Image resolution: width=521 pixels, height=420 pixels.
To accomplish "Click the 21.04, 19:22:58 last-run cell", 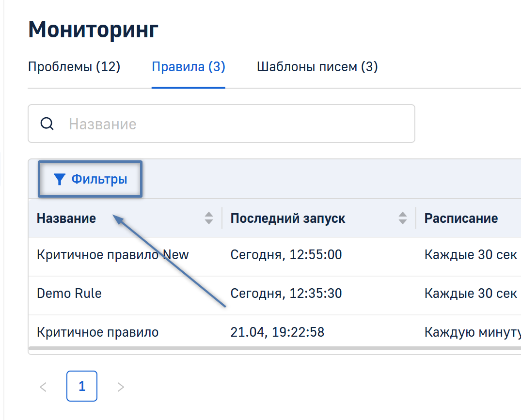I will [x=277, y=332].
